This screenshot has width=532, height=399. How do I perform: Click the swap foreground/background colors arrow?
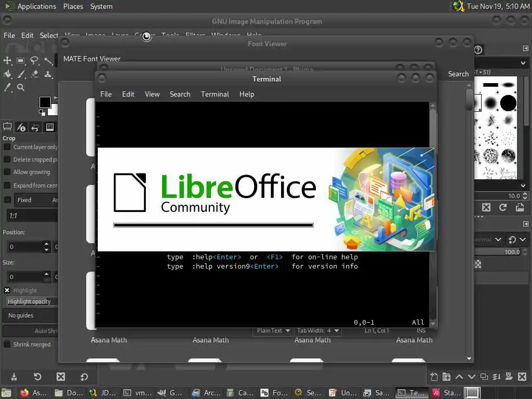point(55,98)
